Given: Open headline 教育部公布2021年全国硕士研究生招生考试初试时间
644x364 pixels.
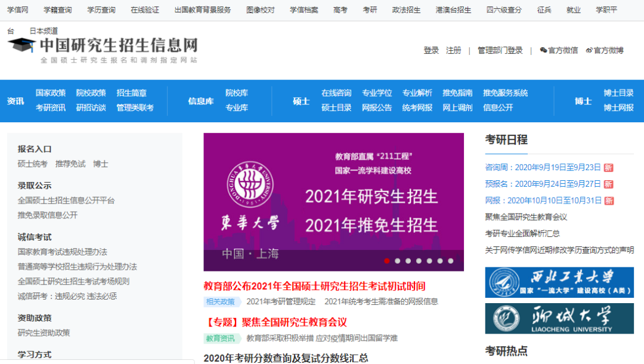Looking at the screenshot, I should [x=315, y=286].
